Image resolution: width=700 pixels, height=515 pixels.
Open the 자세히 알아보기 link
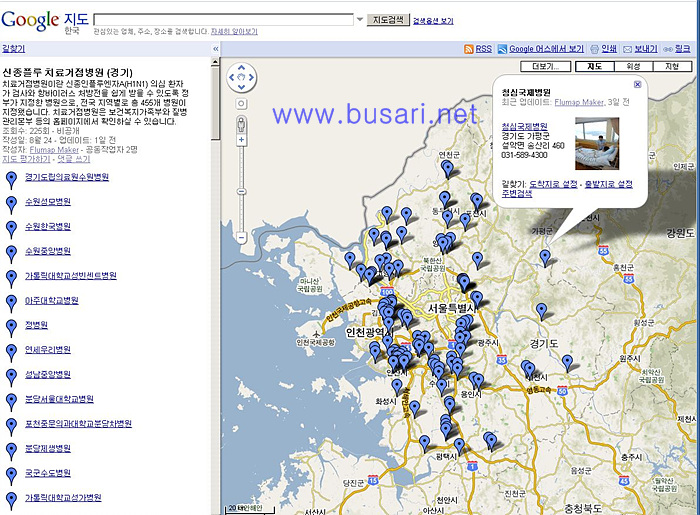234,32
